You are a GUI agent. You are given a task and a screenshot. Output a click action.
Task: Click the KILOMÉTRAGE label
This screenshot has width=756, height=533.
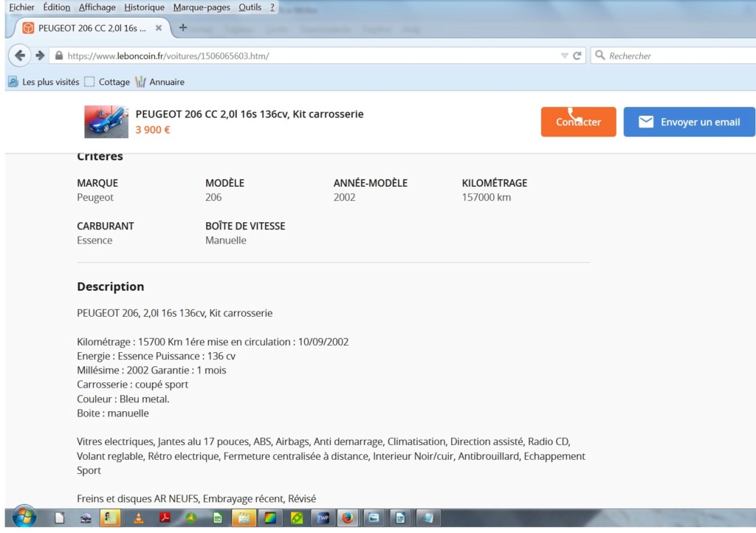[x=494, y=183]
